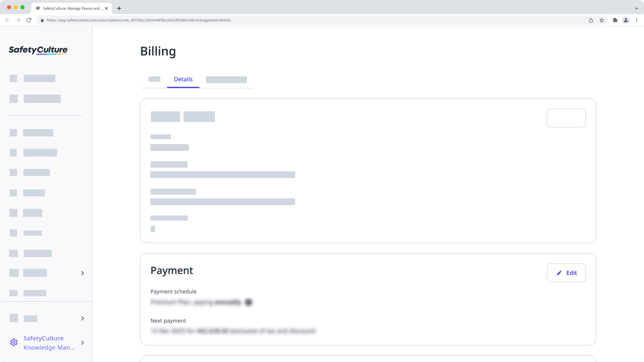
Task: Click the browser profile avatar icon
Action: 626,20
